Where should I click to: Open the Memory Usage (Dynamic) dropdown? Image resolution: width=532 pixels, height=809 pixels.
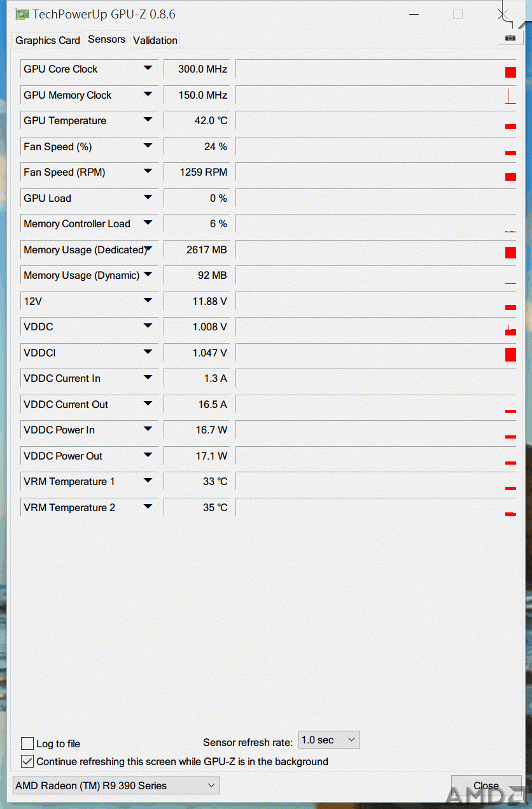click(x=148, y=274)
